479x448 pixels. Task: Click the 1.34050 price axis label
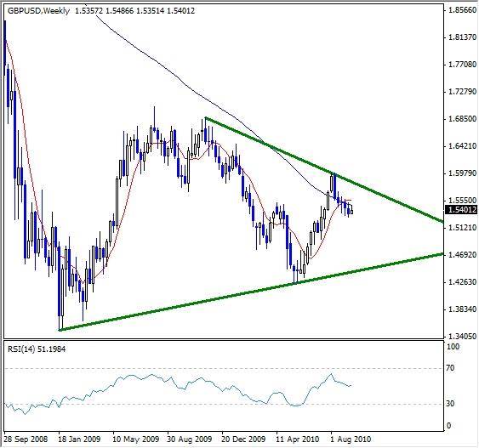pos(462,337)
